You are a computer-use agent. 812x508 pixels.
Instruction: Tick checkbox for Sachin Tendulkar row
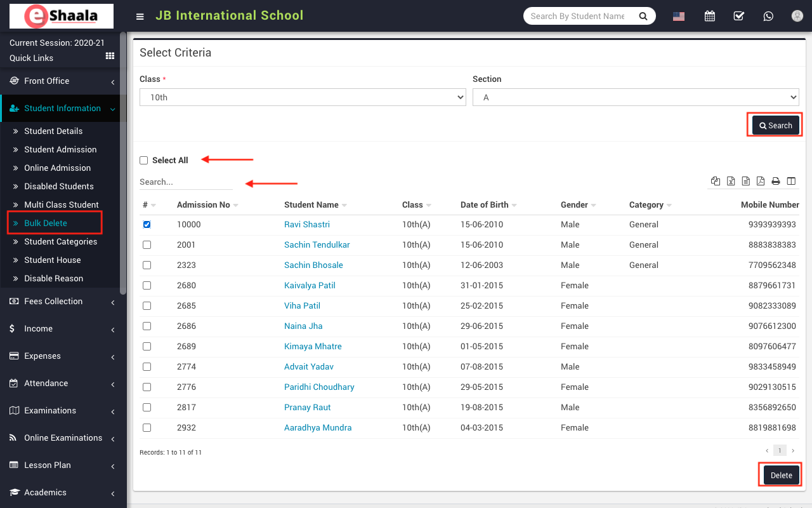(x=147, y=245)
